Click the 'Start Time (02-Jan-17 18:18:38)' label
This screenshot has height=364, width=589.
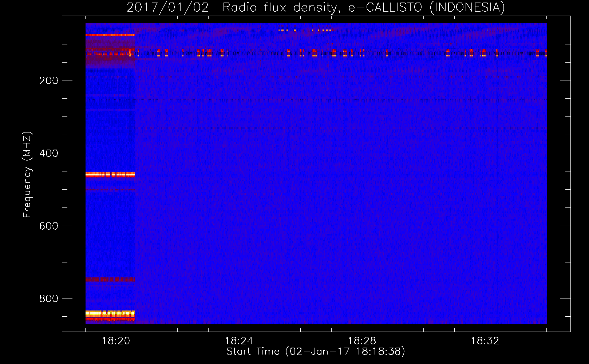click(316, 352)
